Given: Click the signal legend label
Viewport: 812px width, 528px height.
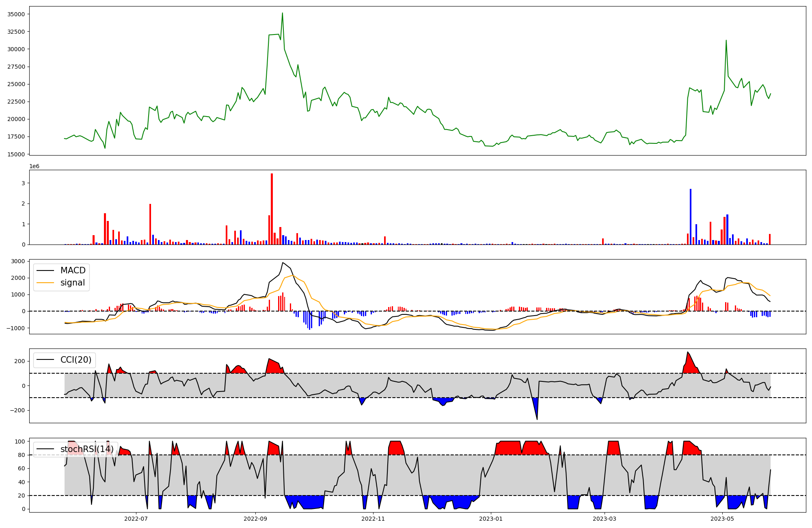Looking at the screenshot, I should pos(73,283).
